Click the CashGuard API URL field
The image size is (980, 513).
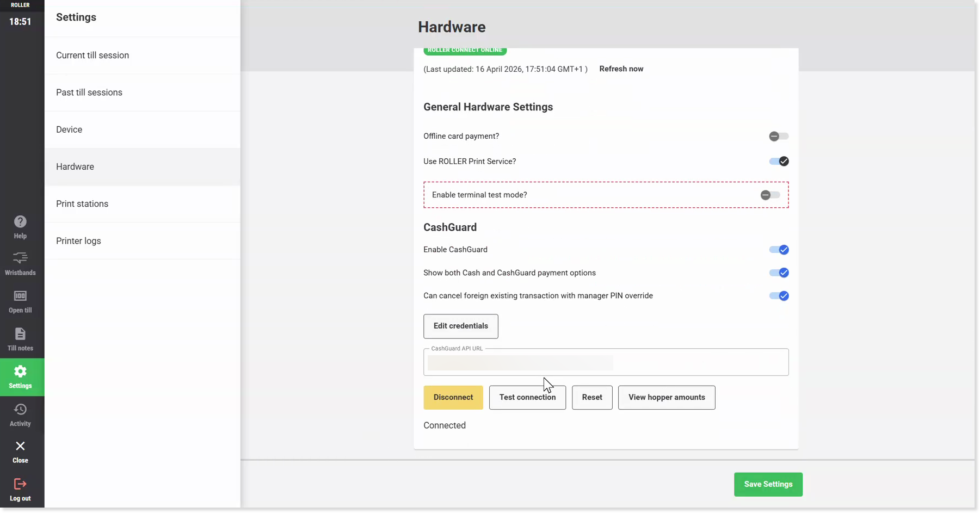[605, 363]
